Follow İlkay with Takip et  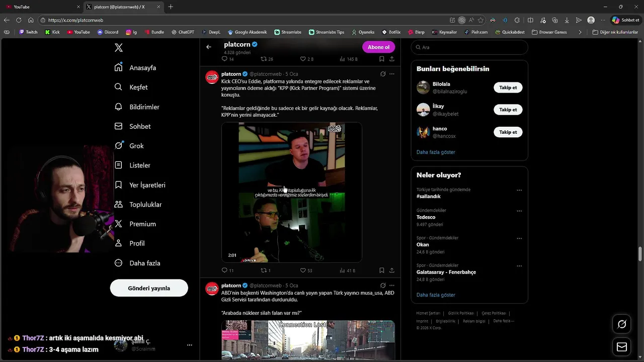click(x=508, y=110)
